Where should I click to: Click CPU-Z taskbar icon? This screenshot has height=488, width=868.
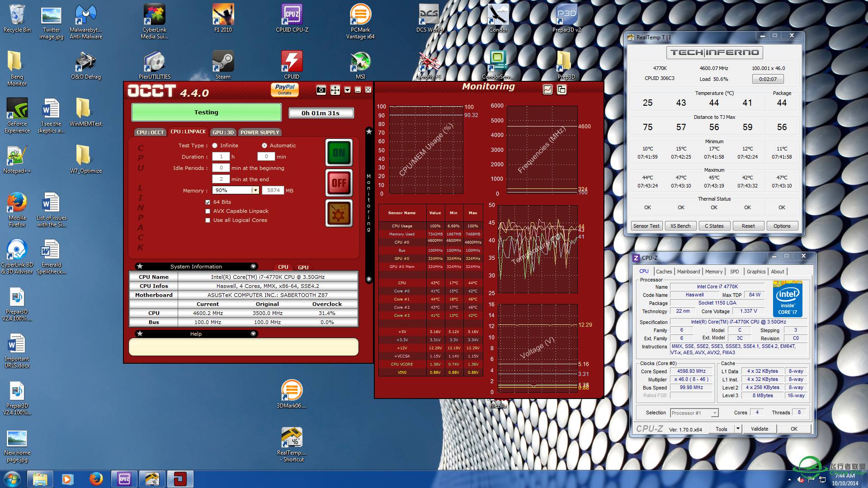pyautogui.click(x=124, y=479)
